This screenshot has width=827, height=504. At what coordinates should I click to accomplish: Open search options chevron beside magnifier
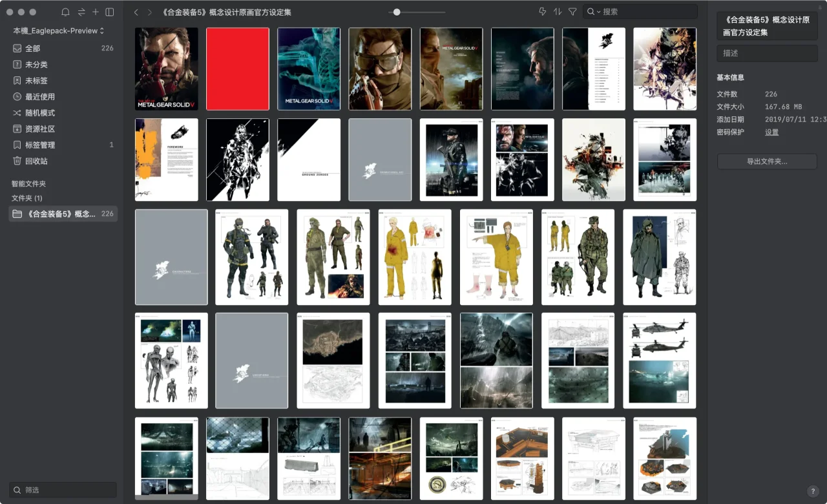(x=599, y=12)
